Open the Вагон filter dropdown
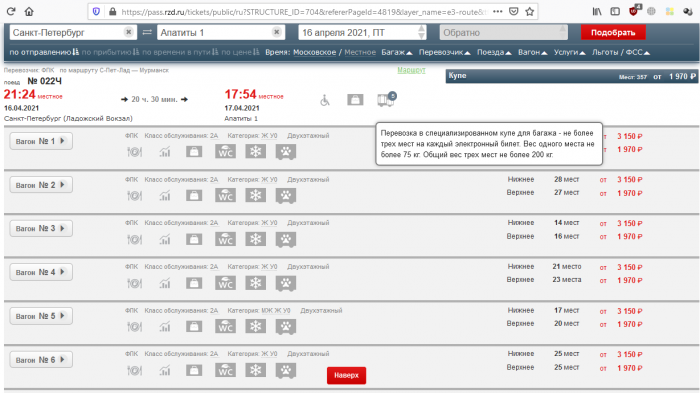The width and height of the screenshot is (700, 393). (x=533, y=52)
